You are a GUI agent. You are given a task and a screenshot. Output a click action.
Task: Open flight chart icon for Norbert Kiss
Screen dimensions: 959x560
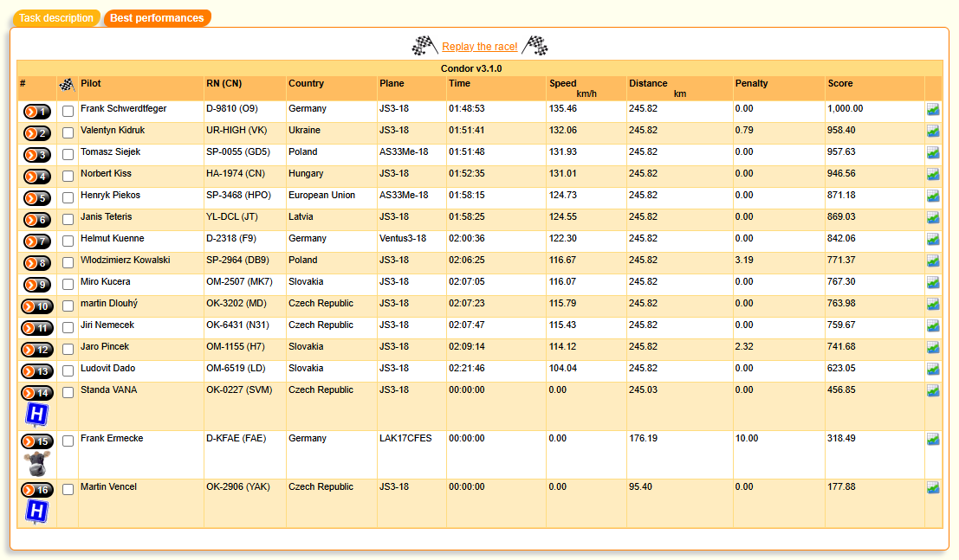(x=933, y=174)
